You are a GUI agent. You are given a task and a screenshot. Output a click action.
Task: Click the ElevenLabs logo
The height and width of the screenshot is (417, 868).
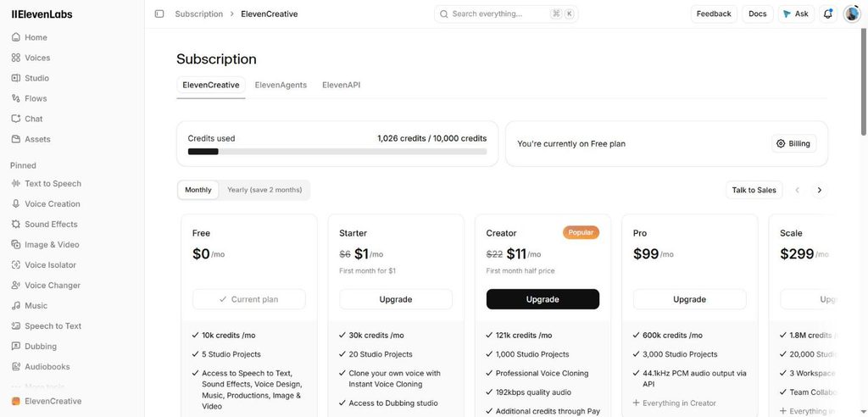pos(42,14)
